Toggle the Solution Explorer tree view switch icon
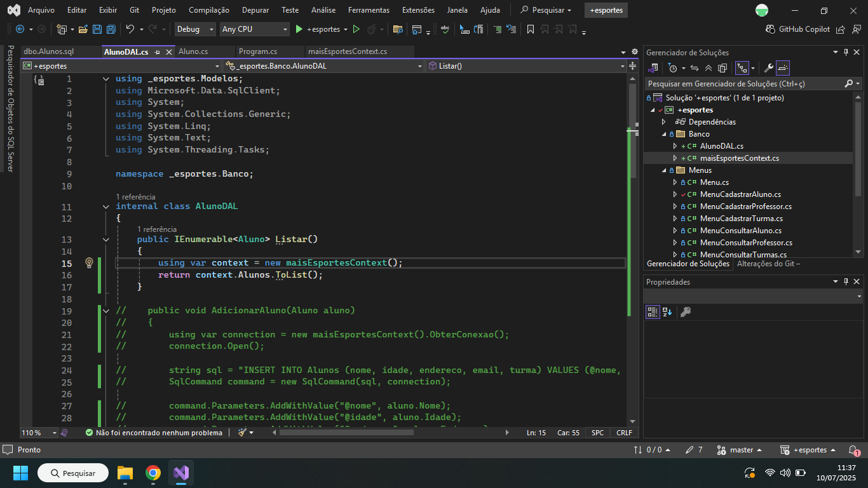 [742, 68]
